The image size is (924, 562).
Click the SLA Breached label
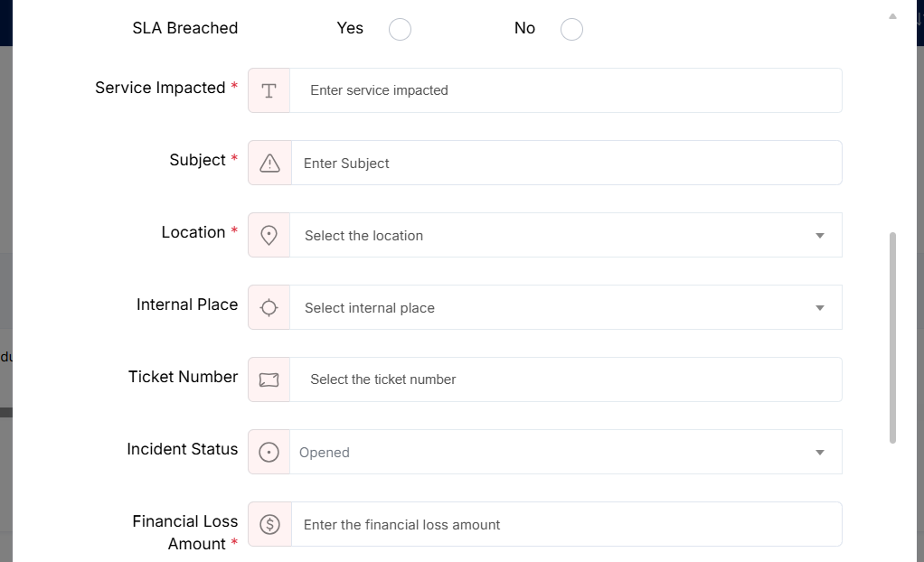coord(185,28)
